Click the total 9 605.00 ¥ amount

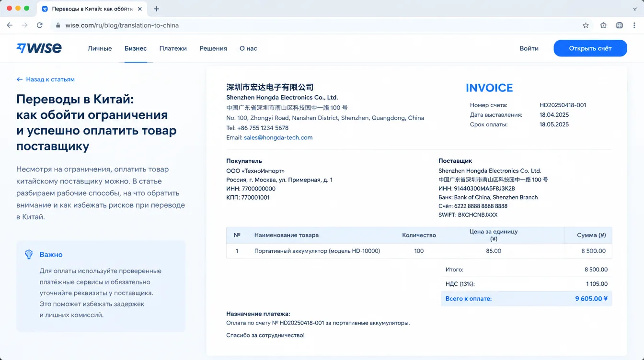pos(591,299)
